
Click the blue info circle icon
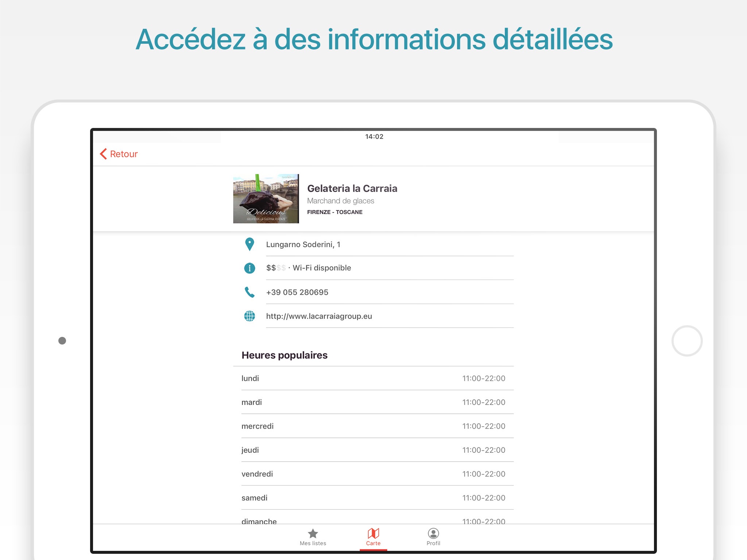(249, 268)
